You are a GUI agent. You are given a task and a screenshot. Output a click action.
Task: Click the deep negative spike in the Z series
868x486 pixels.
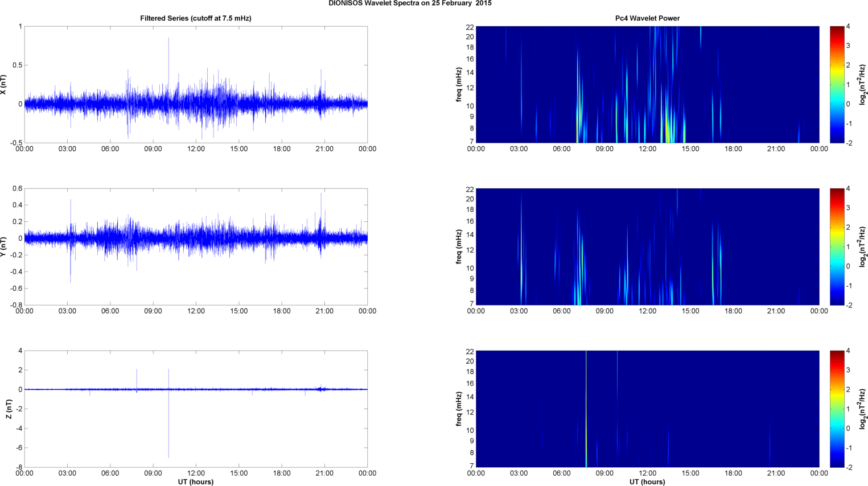[168, 424]
